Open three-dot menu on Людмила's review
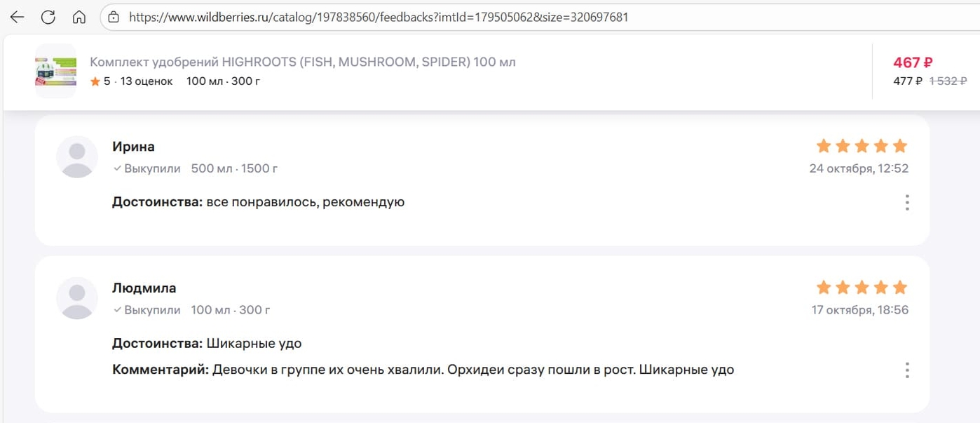Image resolution: width=980 pixels, height=423 pixels. pyautogui.click(x=907, y=370)
